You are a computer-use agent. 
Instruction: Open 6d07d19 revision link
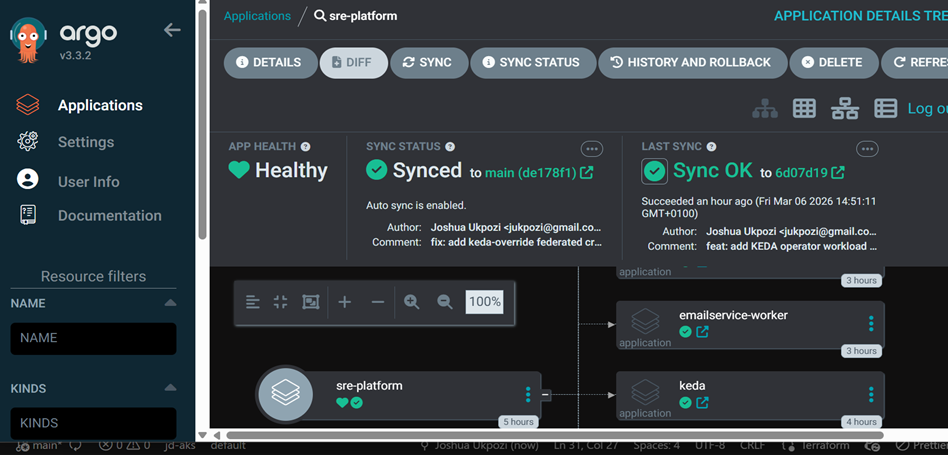click(802, 173)
